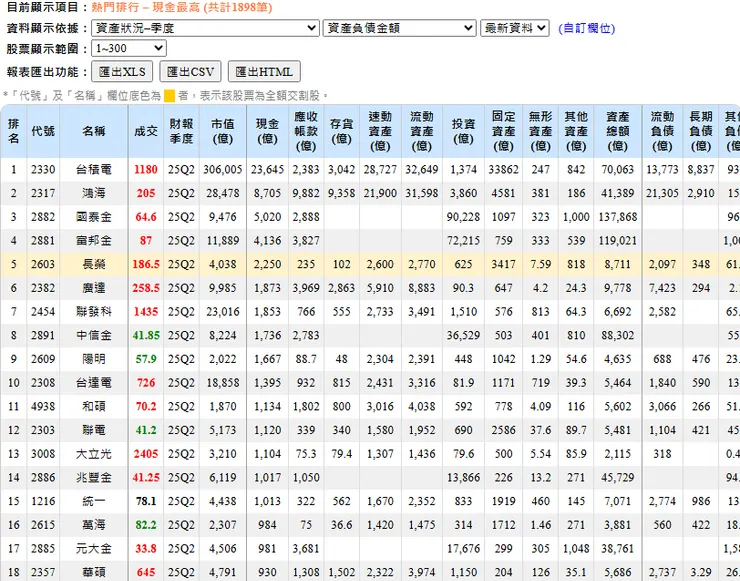
Task: Click 大立光 price 2405 cell
Action: tap(146, 454)
